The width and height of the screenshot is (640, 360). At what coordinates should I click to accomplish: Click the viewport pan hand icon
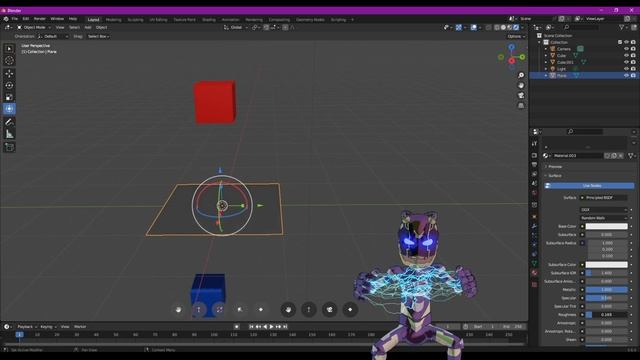pyautogui.click(x=521, y=85)
